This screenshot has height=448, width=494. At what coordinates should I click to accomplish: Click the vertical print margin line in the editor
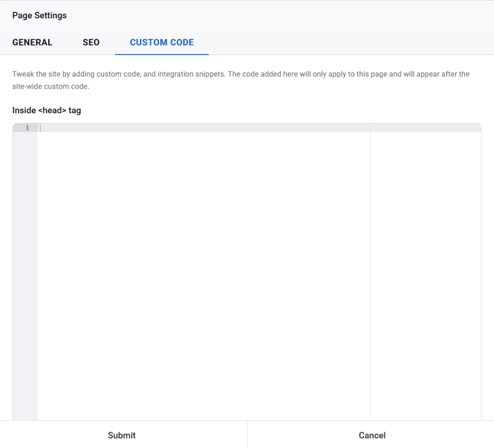(x=370, y=270)
